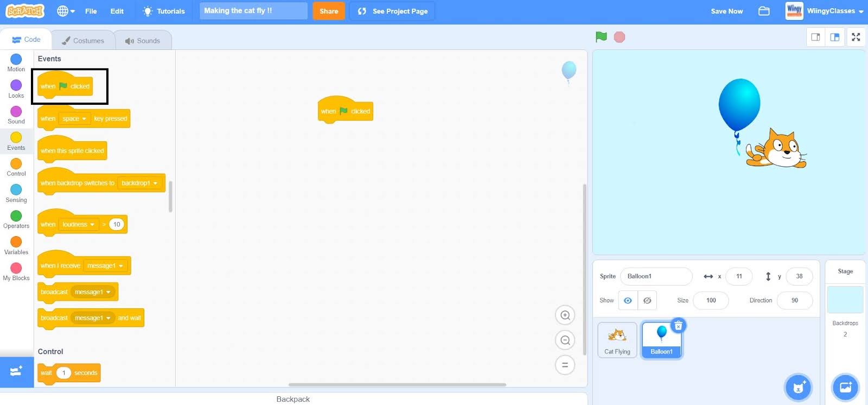The image size is (868, 405).
Task: Click Choose a Backdrop button
Action: pos(845,387)
